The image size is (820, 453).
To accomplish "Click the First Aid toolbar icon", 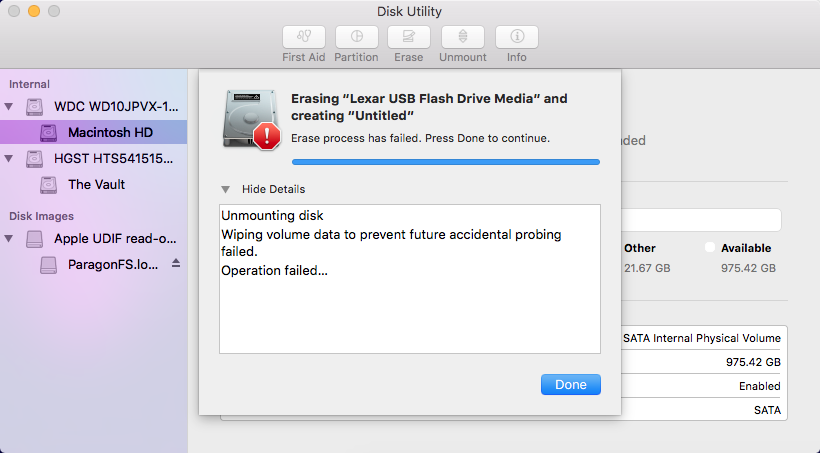I will pos(304,37).
